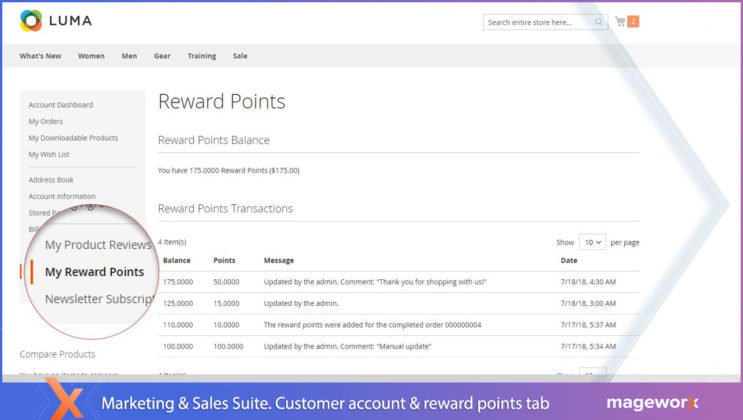743x420 pixels.
Task: Open the Training menu
Action: [x=202, y=56]
